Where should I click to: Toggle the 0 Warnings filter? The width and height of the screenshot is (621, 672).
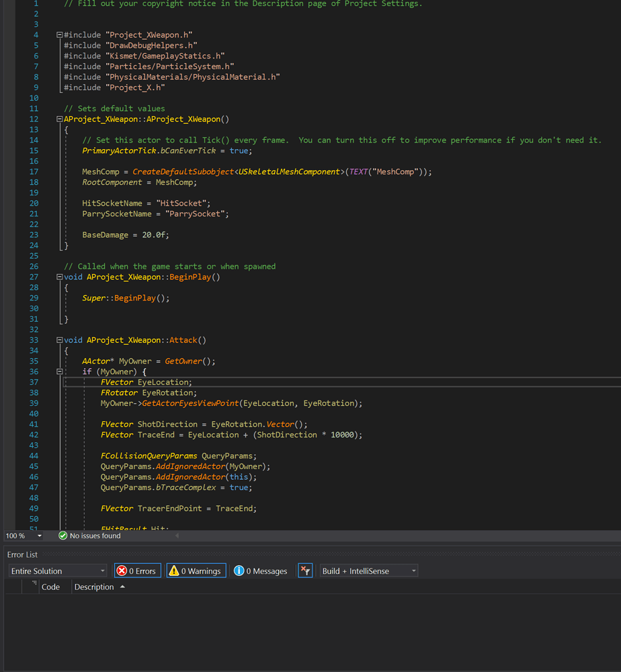pos(196,571)
